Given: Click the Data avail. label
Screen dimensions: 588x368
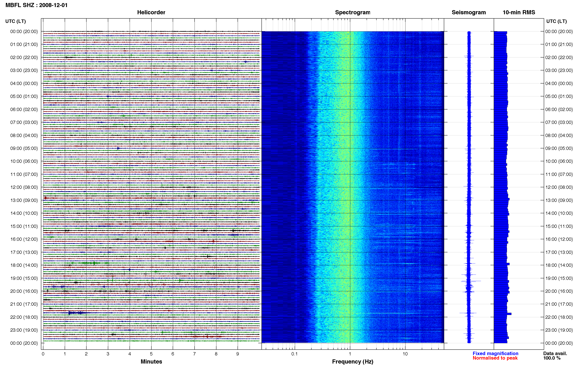Looking at the screenshot, I should (555, 353).
